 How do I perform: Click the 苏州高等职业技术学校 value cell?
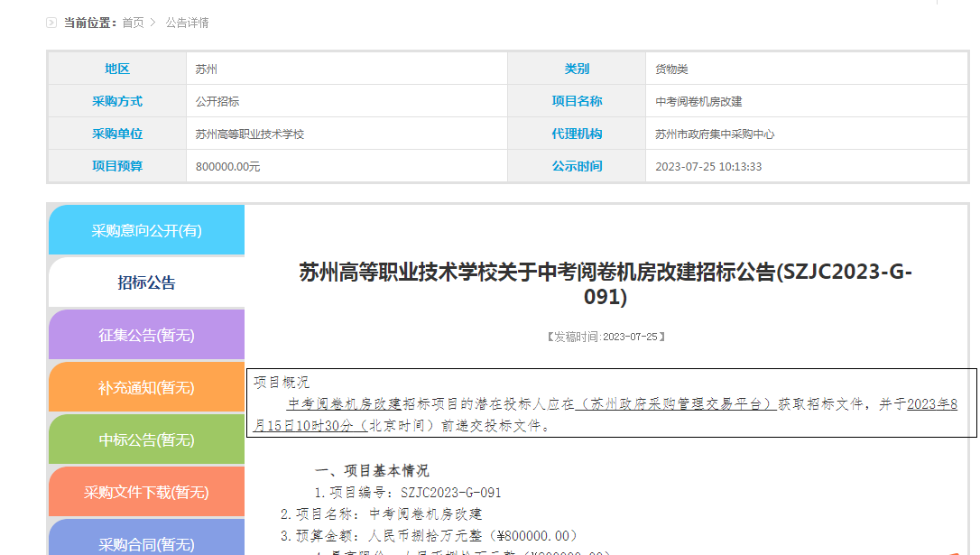[x=347, y=134]
